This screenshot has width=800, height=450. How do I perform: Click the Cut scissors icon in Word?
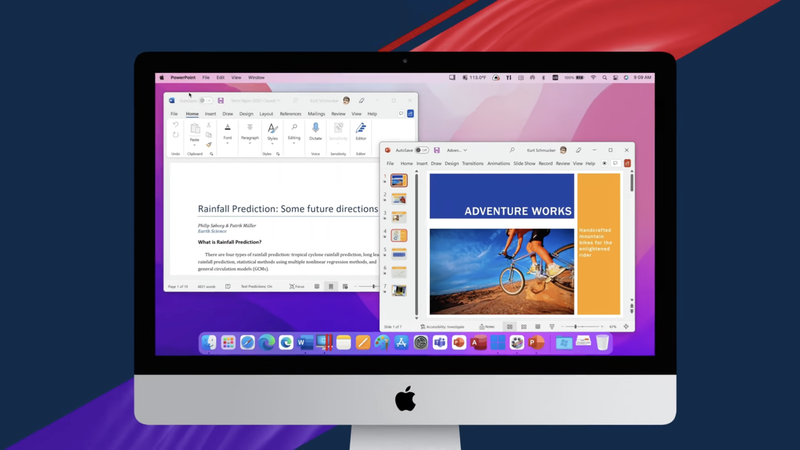pyautogui.click(x=208, y=125)
